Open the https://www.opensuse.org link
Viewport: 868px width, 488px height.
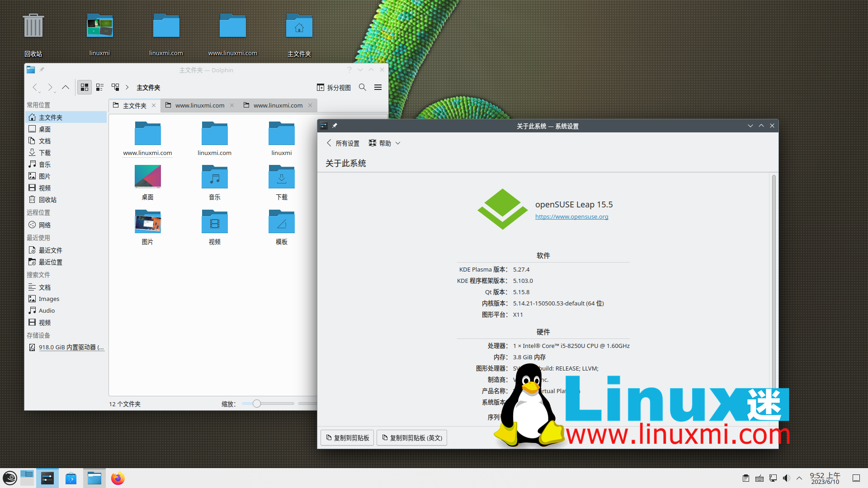[571, 216]
